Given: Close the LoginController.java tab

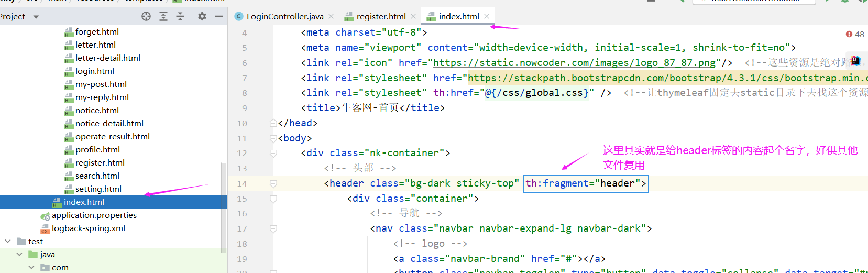Looking at the screenshot, I should (331, 16).
